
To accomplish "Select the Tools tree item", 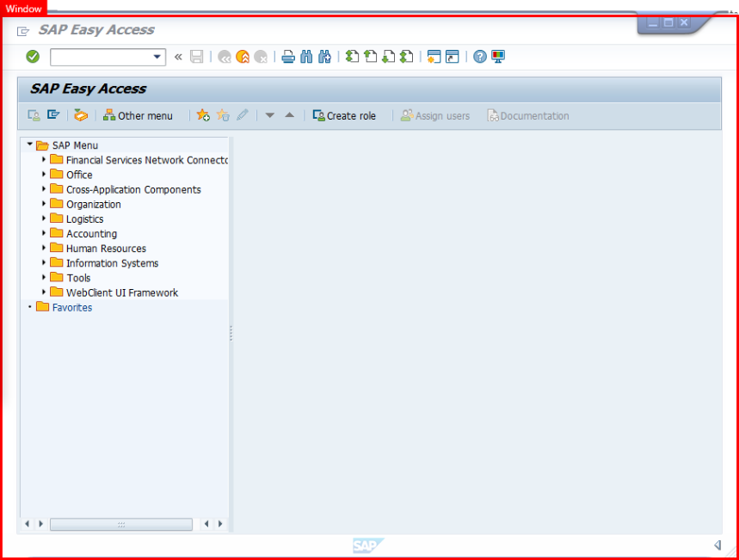I will (78, 278).
